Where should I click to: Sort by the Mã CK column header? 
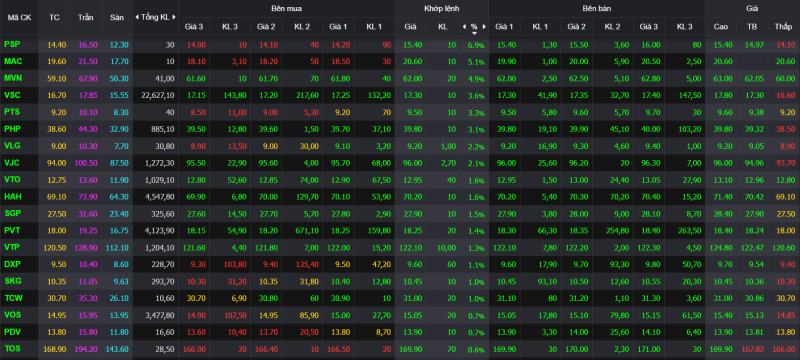19,17
